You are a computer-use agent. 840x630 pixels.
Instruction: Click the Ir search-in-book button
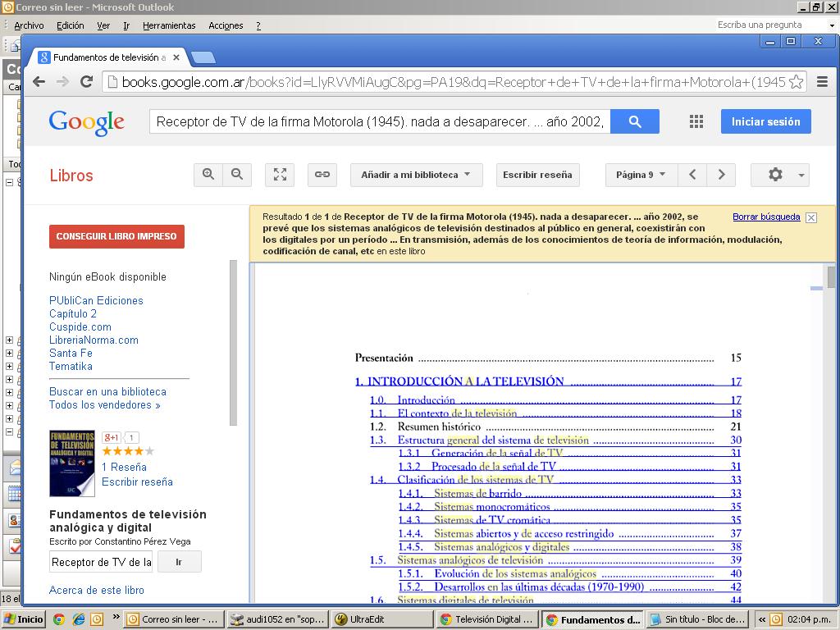(180, 562)
